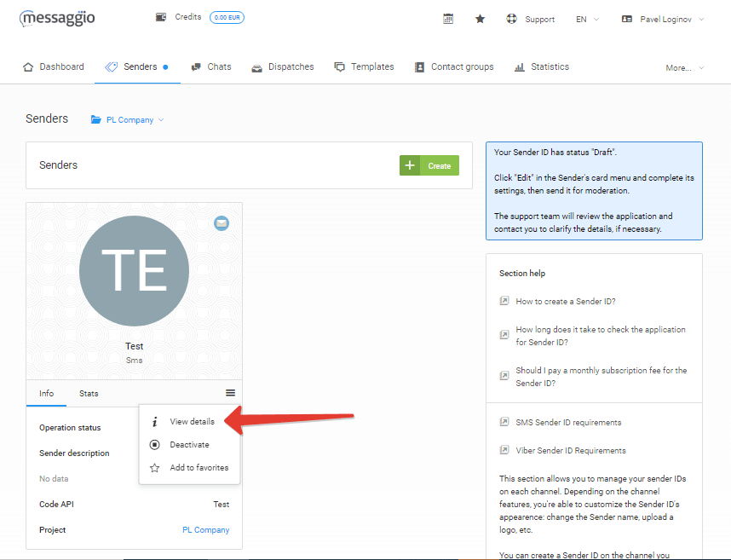Click the sender name Test on card
Image resolution: width=731 pixels, height=560 pixels.
[135, 346]
